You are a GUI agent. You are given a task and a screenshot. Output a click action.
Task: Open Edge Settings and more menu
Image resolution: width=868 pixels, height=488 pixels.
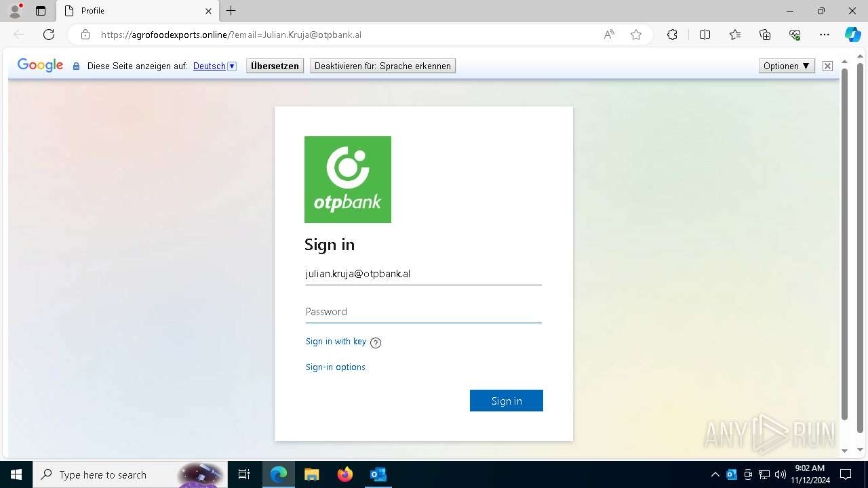[825, 35]
